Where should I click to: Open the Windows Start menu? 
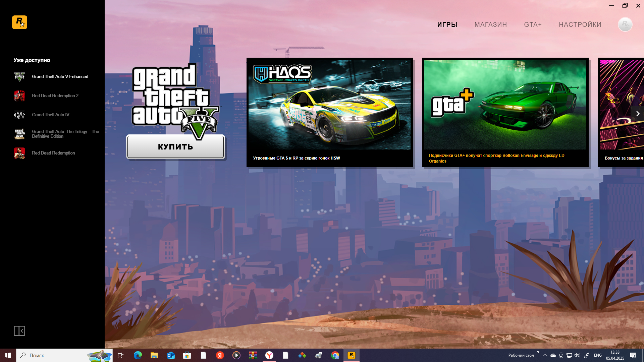click(x=8, y=355)
